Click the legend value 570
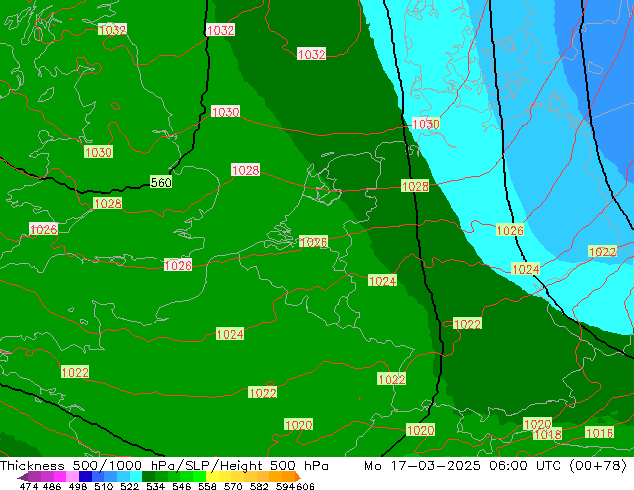Image resolution: width=634 pixels, height=490 pixels. point(233,486)
